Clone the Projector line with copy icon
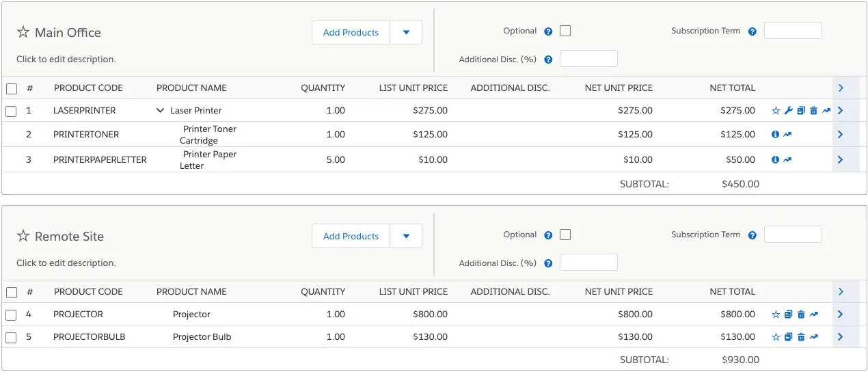The height and width of the screenshot is (372, 868). pyautogui.click(x=788, y=315)
